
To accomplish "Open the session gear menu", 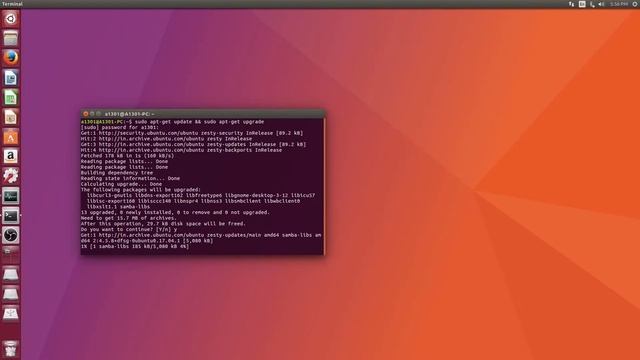I will click(x=635, y=4).
